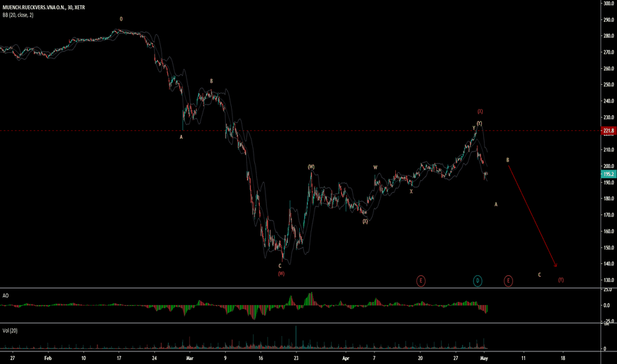Click the May label on the date axis

485,358
